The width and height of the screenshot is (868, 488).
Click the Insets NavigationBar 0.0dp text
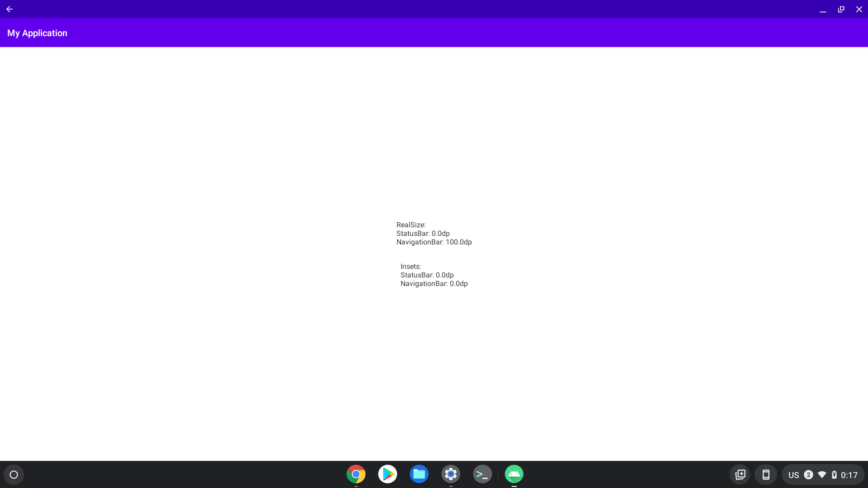tap(434, 284)
